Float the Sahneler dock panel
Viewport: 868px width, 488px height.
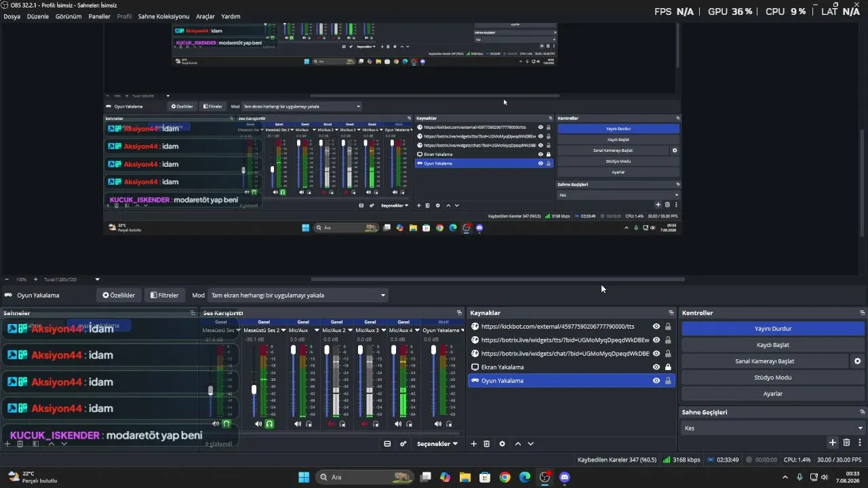193,313
